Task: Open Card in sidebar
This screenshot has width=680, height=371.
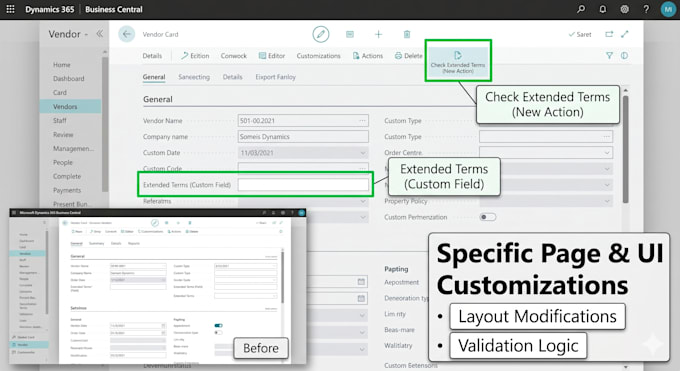Action: pos(60,92)
